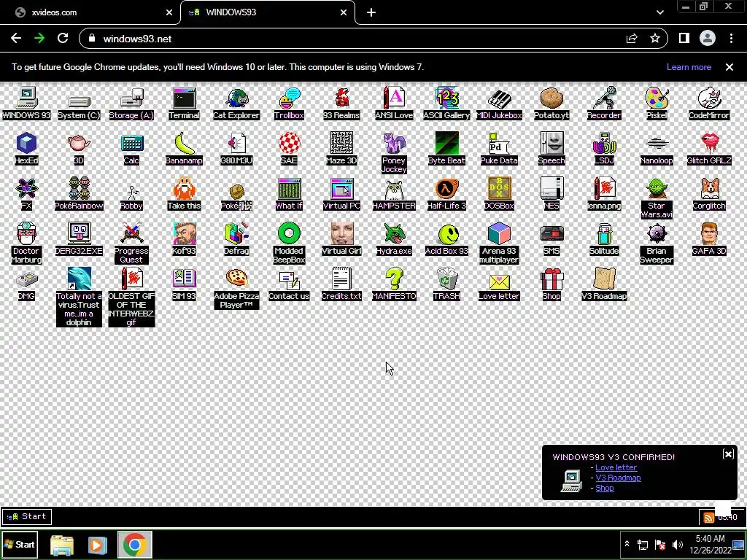Click the Windows93 Start button
747x560 pixels.
click(27, 516)
